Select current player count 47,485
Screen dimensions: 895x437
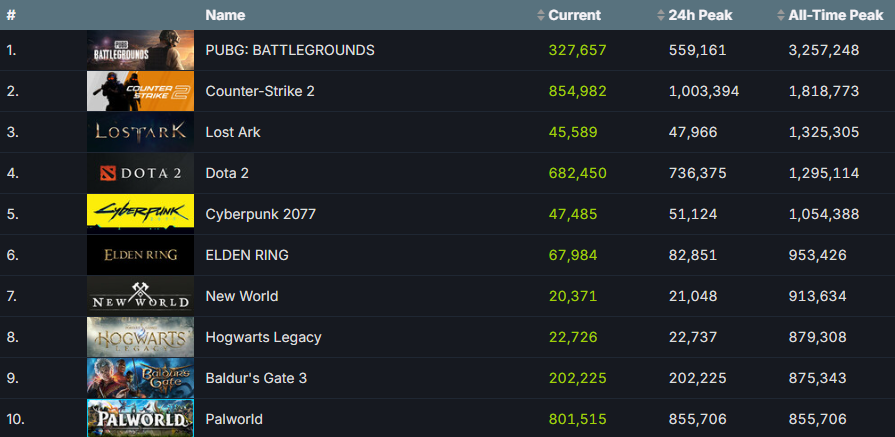[573, 215]
